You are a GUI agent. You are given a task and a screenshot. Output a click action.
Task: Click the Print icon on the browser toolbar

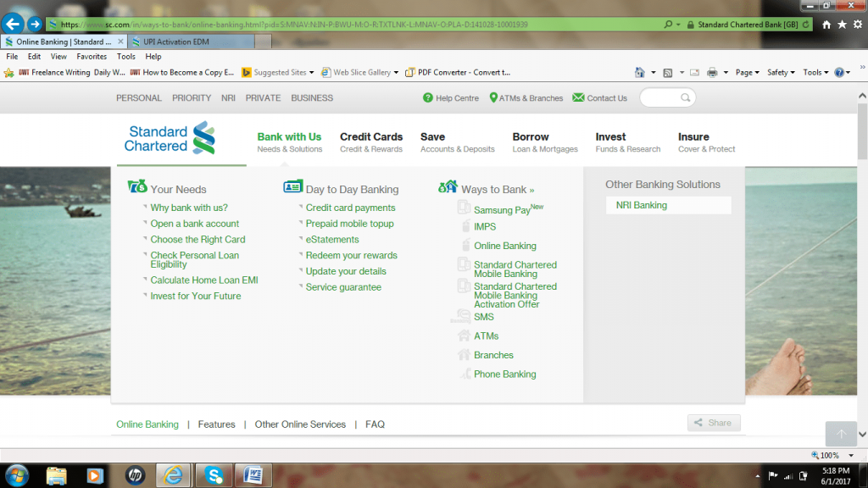click(x=711, y=72)
